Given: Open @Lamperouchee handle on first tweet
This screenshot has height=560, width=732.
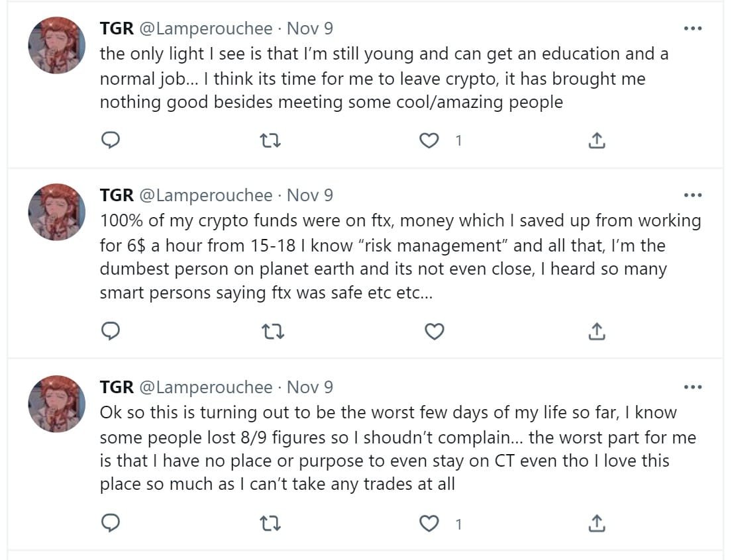Looking at the screenshot, I should 205,28.
